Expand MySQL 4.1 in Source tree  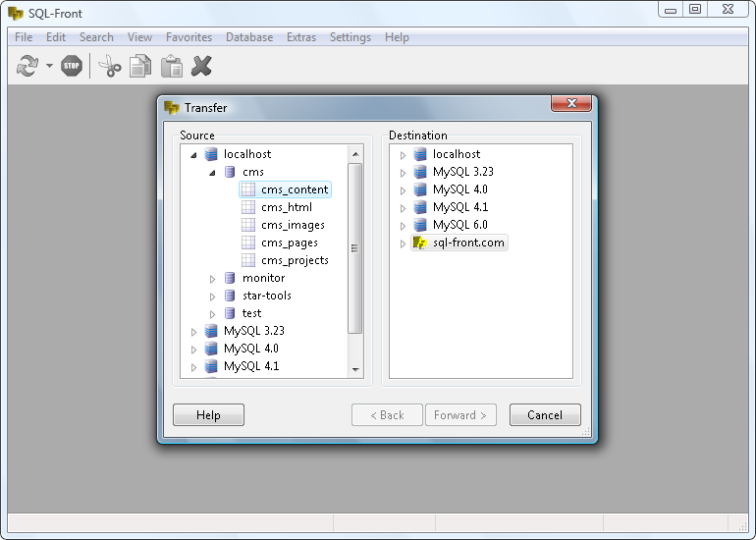tap(193, 367)
